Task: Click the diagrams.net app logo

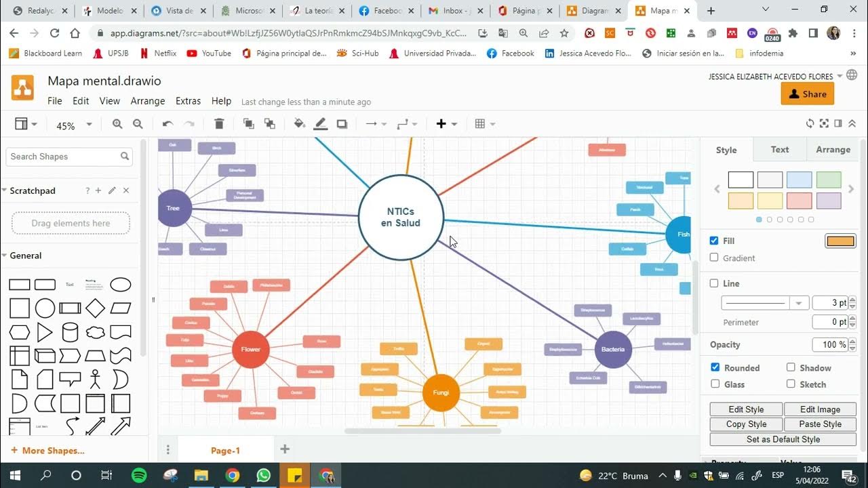Action: click(x=22, y=88)
